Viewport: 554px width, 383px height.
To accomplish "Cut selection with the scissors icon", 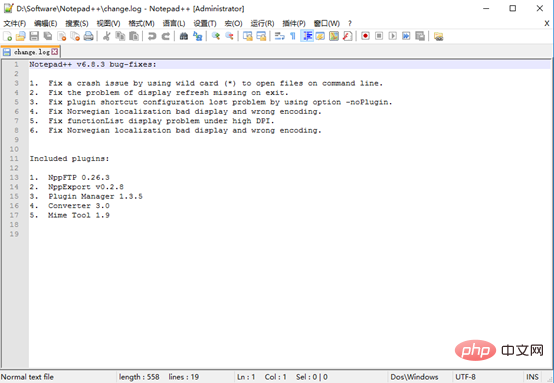I will [x=106, y=36].
